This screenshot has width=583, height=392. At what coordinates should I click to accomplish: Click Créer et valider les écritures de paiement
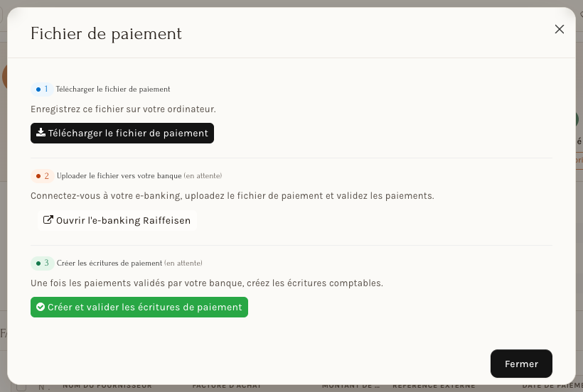139,307
